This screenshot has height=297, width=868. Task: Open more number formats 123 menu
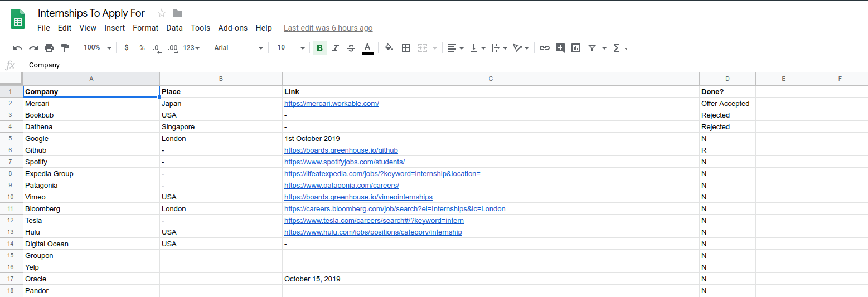(x=192, y=48)
